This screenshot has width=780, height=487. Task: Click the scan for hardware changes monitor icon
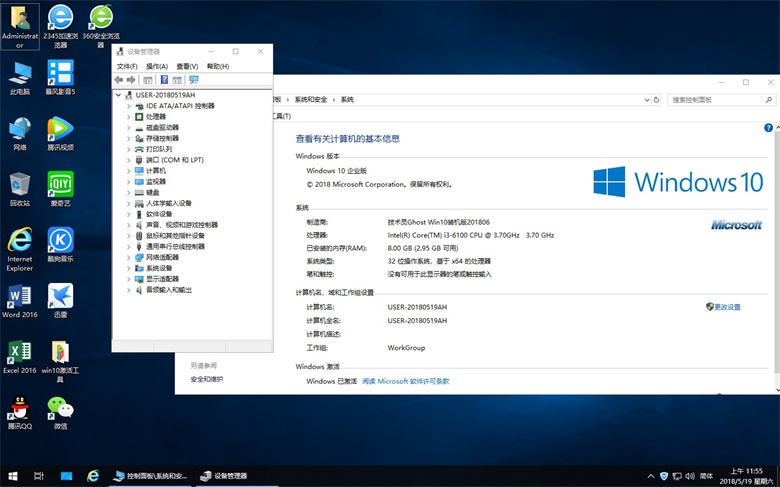194,80
